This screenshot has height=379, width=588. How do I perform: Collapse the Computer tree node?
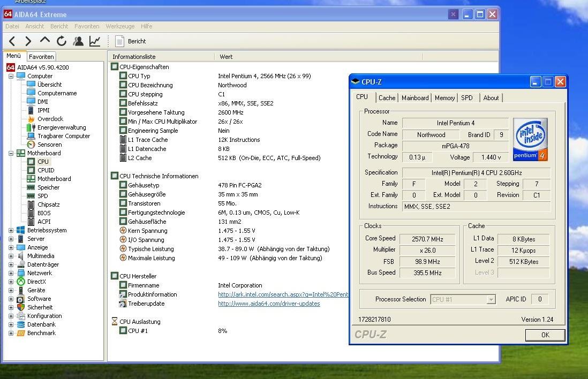tap(11, 76)
